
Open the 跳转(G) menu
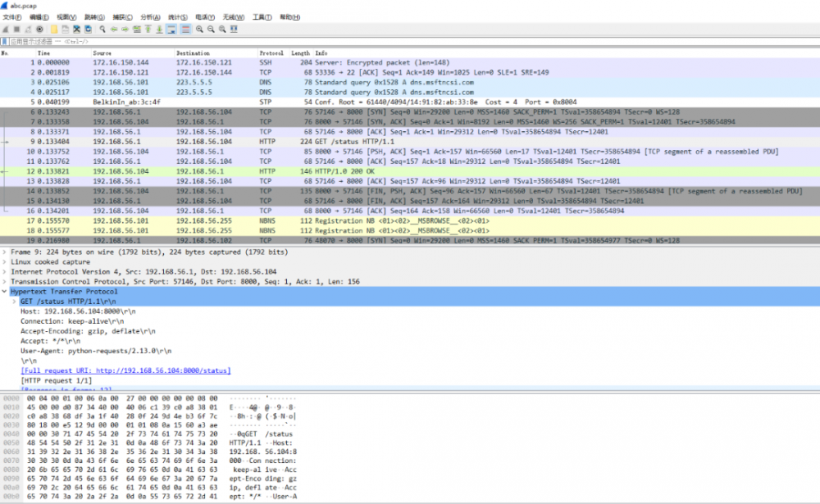pos(94,17)
